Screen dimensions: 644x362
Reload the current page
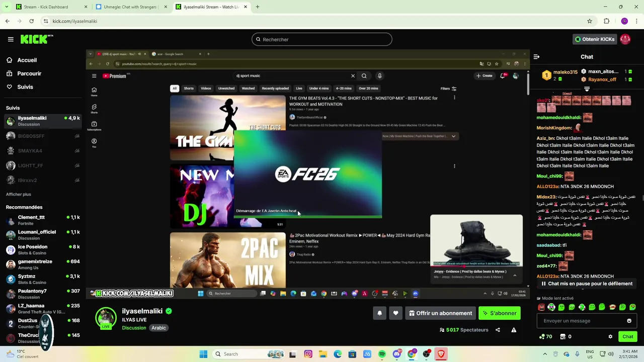(31, 21)
